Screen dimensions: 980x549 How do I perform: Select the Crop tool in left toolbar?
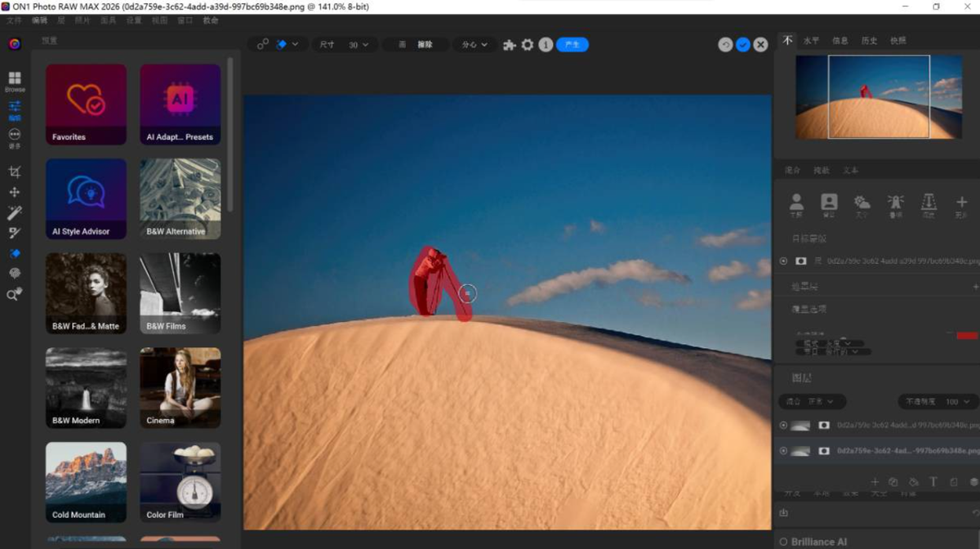pos(14,172)
